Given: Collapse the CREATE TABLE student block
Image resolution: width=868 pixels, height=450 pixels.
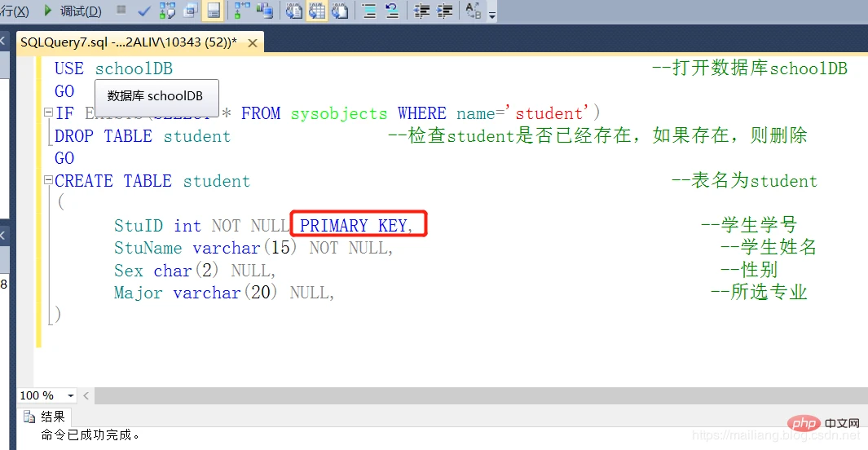Looking at the screenshot, I should [47, 181].
